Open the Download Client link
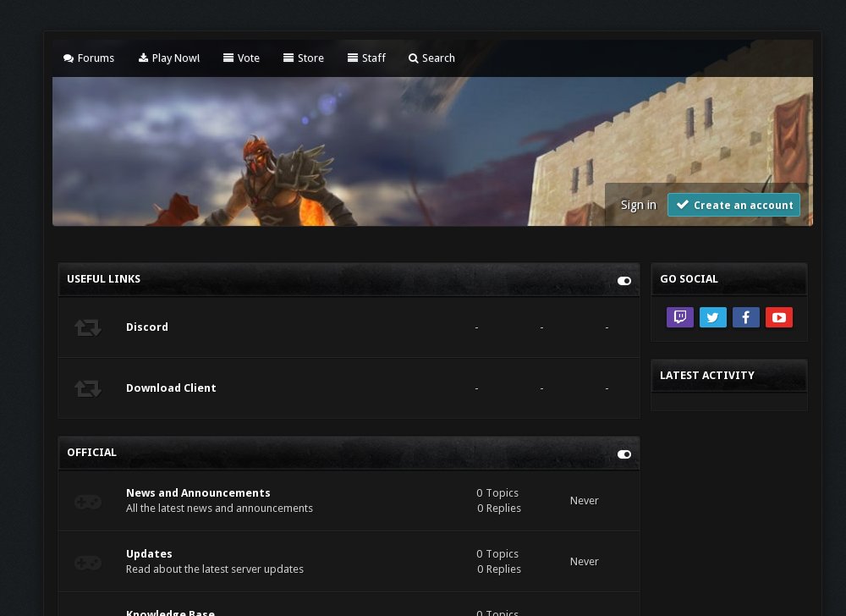Image resolution: width=846 pixels, height=616 pixels. point(171,388)
